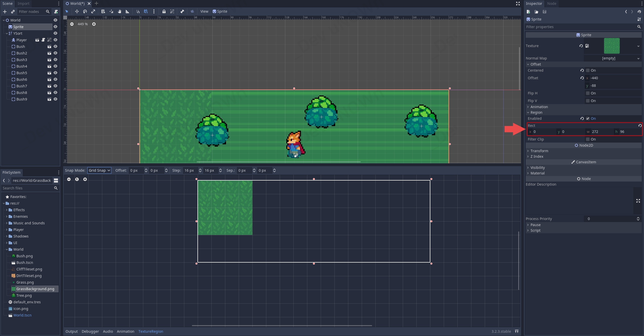Screen dimensions: 644x336
Task: Open the View menu in viewport toolbar
Action: pyautogui.click(x=204, y=11)
